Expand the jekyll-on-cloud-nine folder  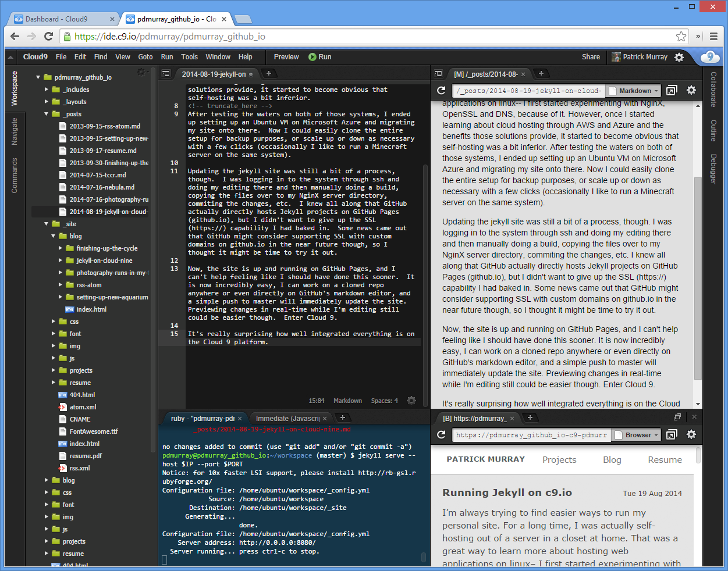[x=61, y=260]
